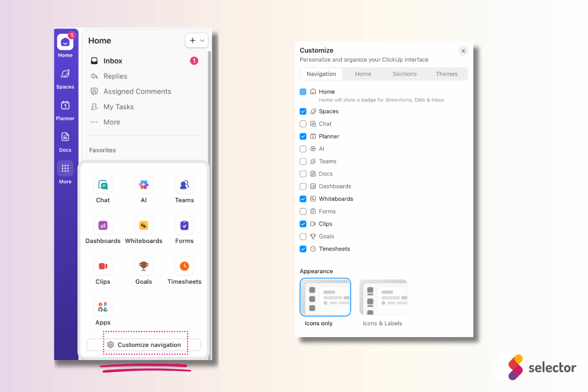The image size is (588, 392).
Task: Enable the Goals checkbox
Action: click(303, 236)
